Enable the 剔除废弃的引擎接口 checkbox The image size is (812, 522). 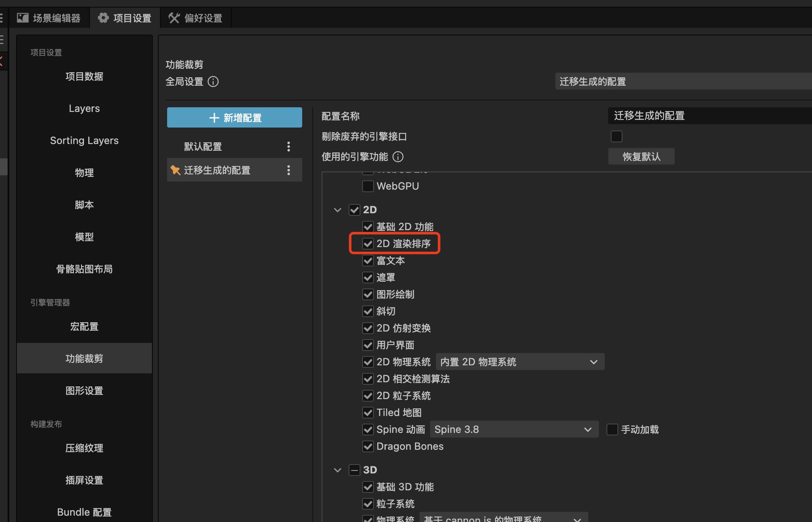(x=616, y=136)
